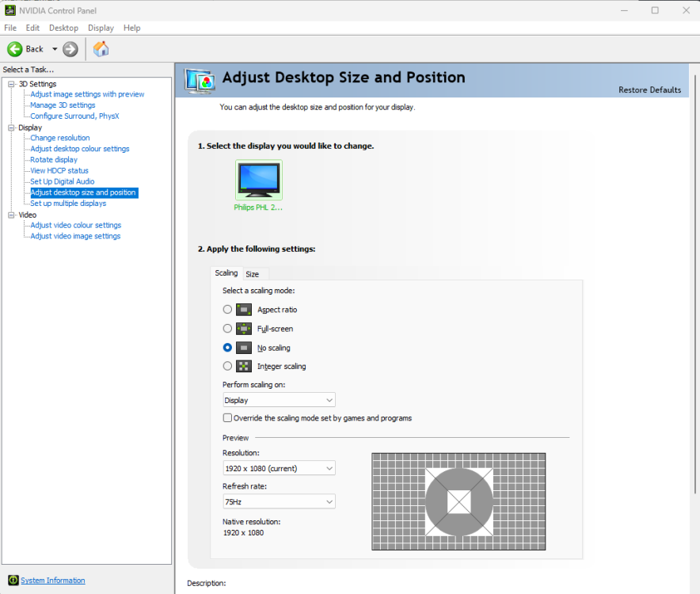Select Change resolution in task tree

60,138
